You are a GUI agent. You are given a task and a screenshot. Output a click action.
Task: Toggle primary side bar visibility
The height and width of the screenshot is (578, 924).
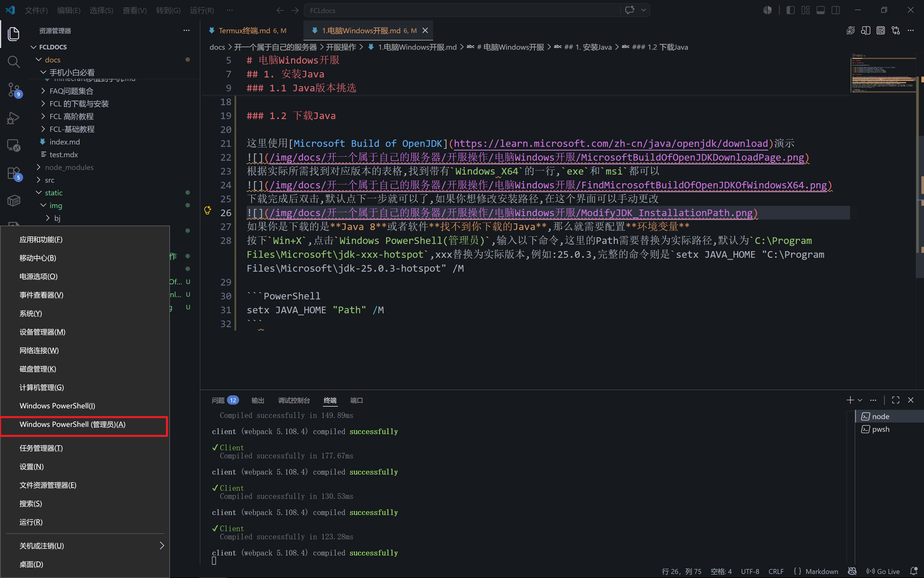[791, 10]
